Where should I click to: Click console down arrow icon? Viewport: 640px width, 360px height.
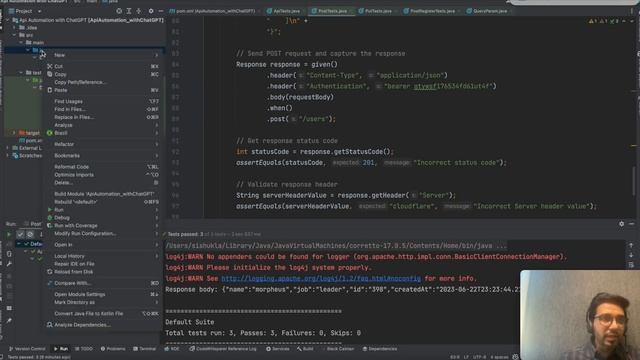[631, 255]
